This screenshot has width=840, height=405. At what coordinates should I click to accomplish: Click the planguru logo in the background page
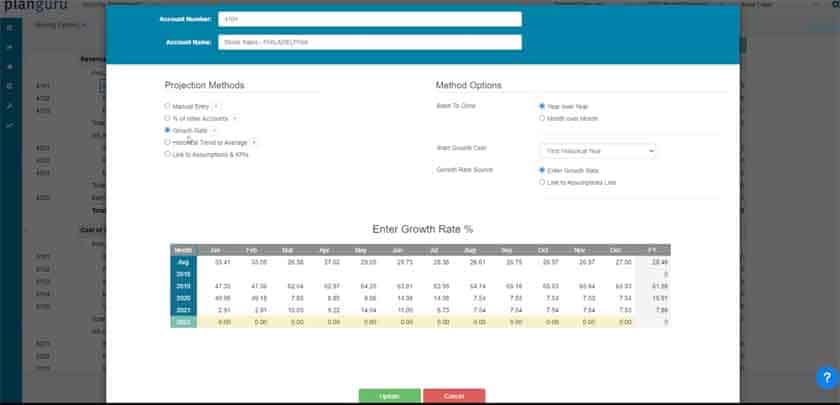(x=35, y=6)
